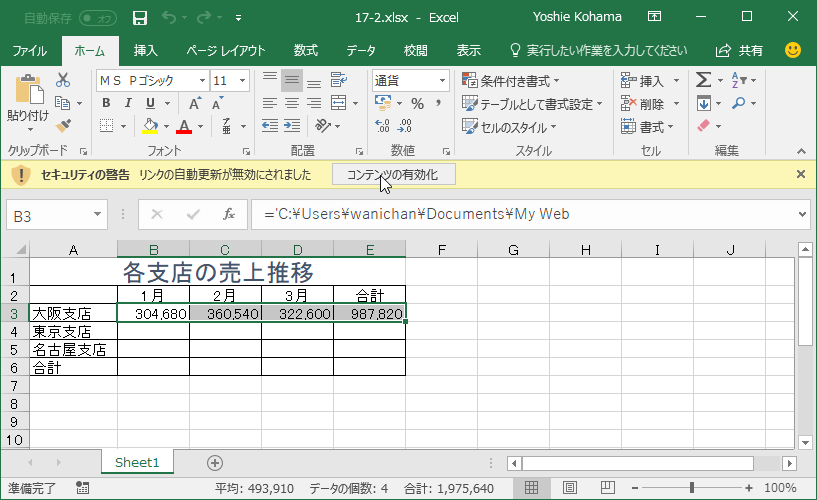The height and width of the screenshot is (500, 817).
Task: Open the 校閲 ribbon tab
Action: click(x=415, y=51)
